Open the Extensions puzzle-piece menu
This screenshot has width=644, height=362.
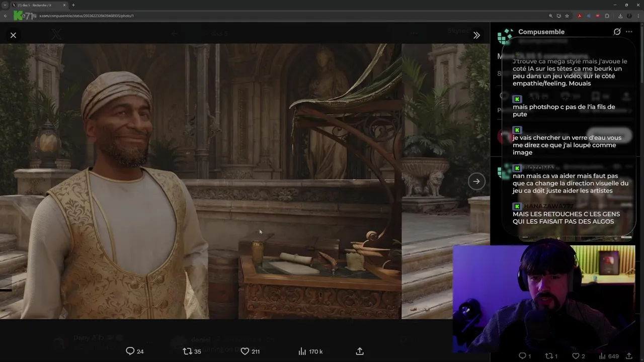(x=607, y=16)
